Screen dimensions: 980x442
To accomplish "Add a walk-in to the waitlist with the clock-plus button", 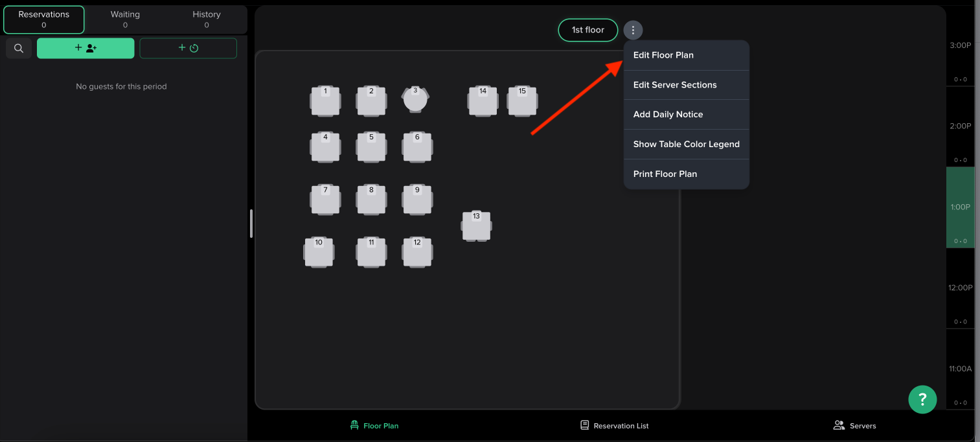I will [x=188, y=48].
